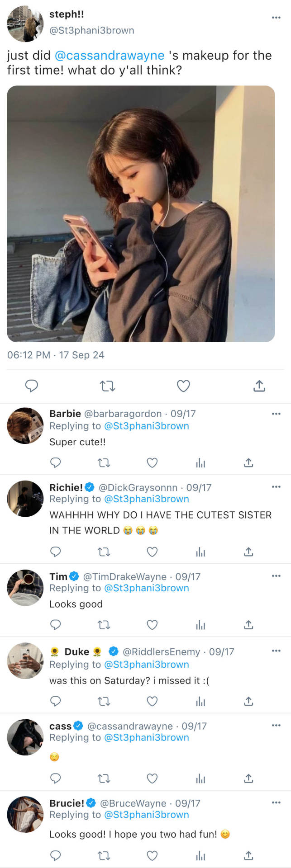Image resolution: width=291 pixels, height=868 pixels.
Task: Open Brucie's profile avatar
Action: [25, 814]
